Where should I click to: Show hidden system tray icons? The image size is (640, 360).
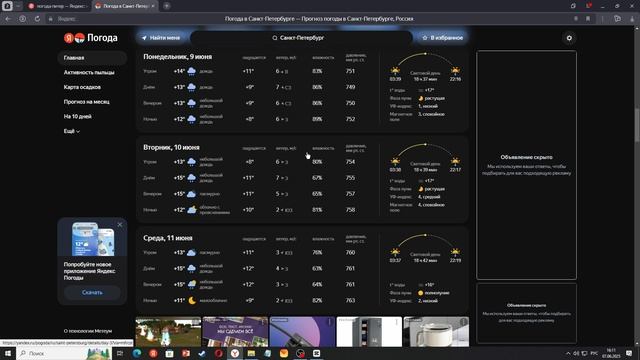[x=568, y=353]
